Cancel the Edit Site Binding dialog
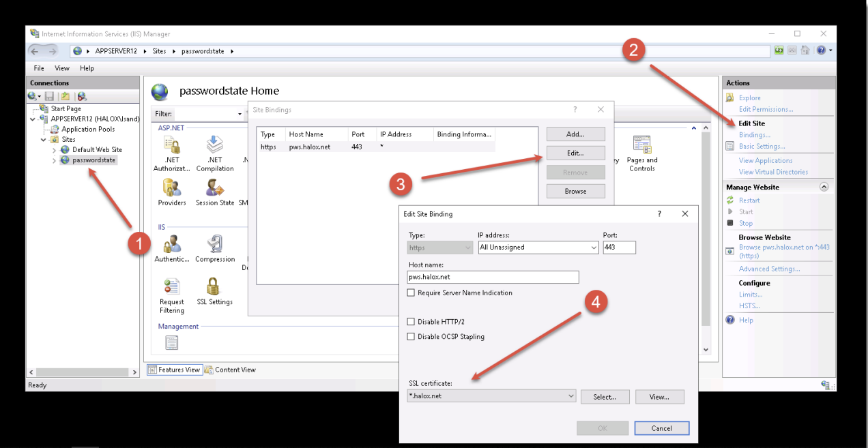 (x=661, y=428)
